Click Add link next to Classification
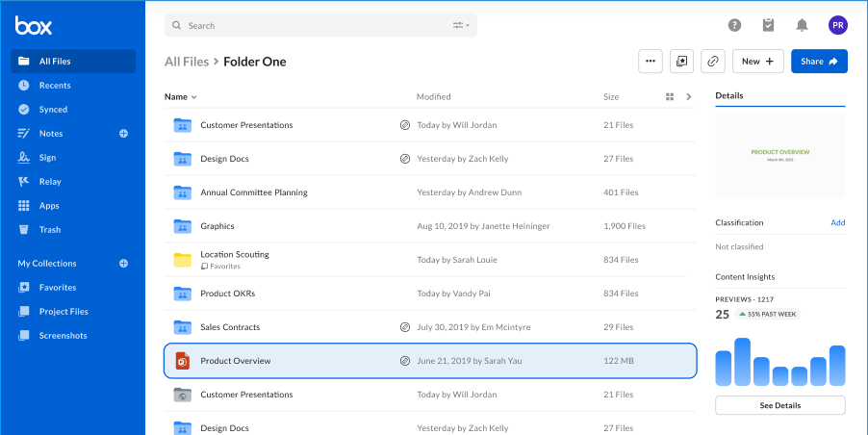868x435 pixels. [837, 222]
